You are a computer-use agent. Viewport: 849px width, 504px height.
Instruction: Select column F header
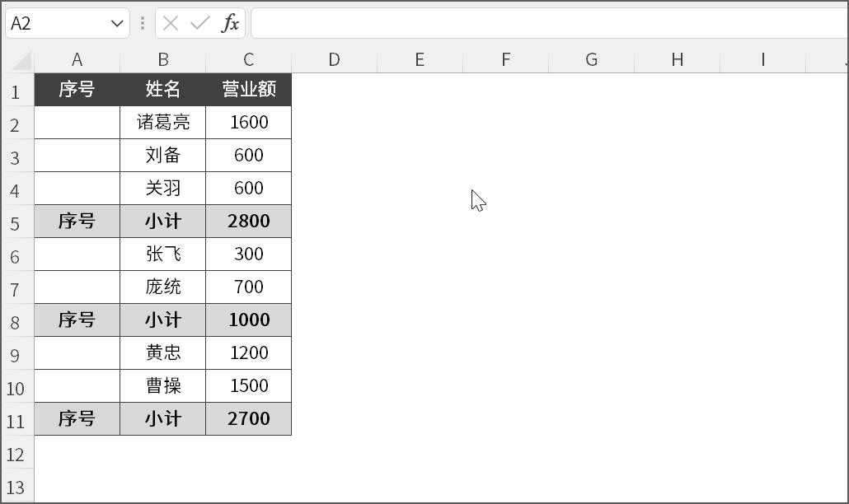pos(505,59)
